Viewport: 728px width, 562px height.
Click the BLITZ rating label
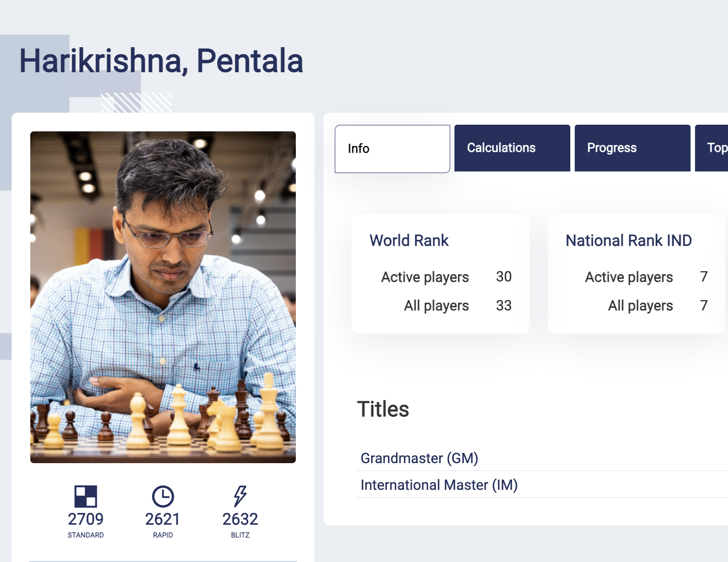point(240,535)
